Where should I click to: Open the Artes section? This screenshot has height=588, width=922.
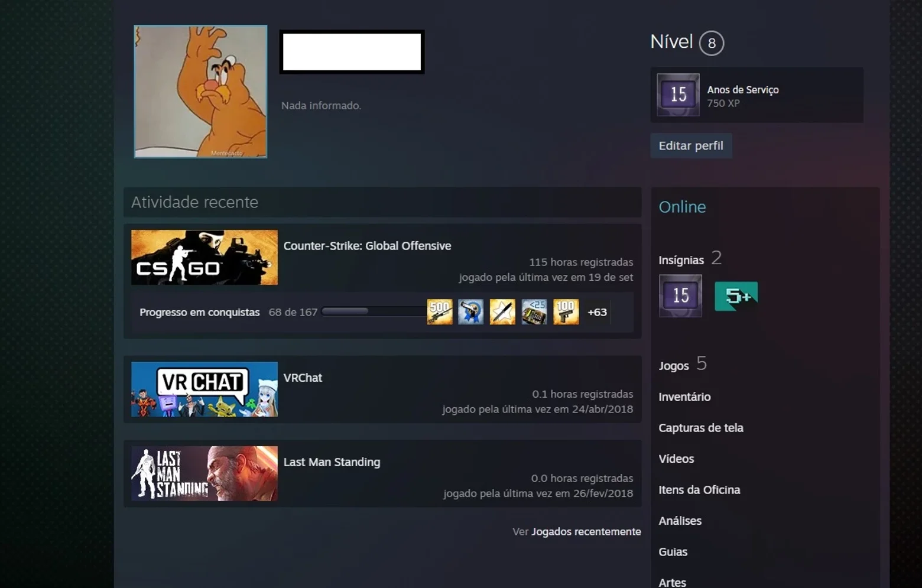[672, 583]
